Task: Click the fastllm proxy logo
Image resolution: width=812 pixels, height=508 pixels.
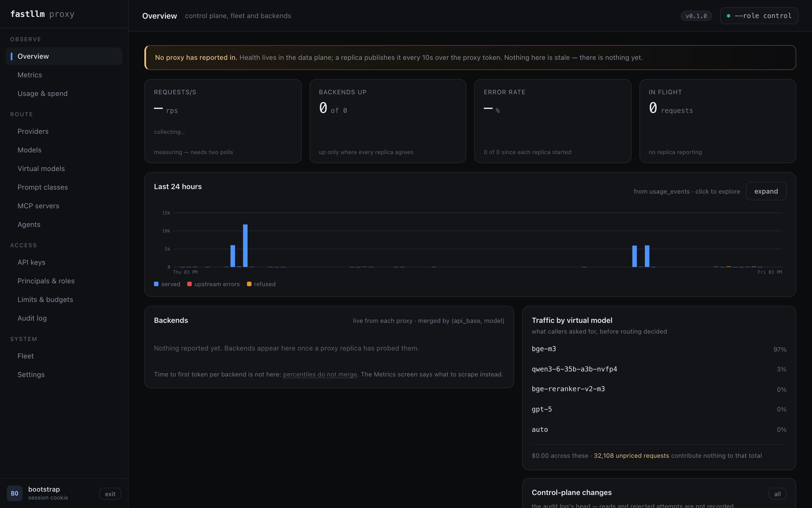Action: click(42, 14)
